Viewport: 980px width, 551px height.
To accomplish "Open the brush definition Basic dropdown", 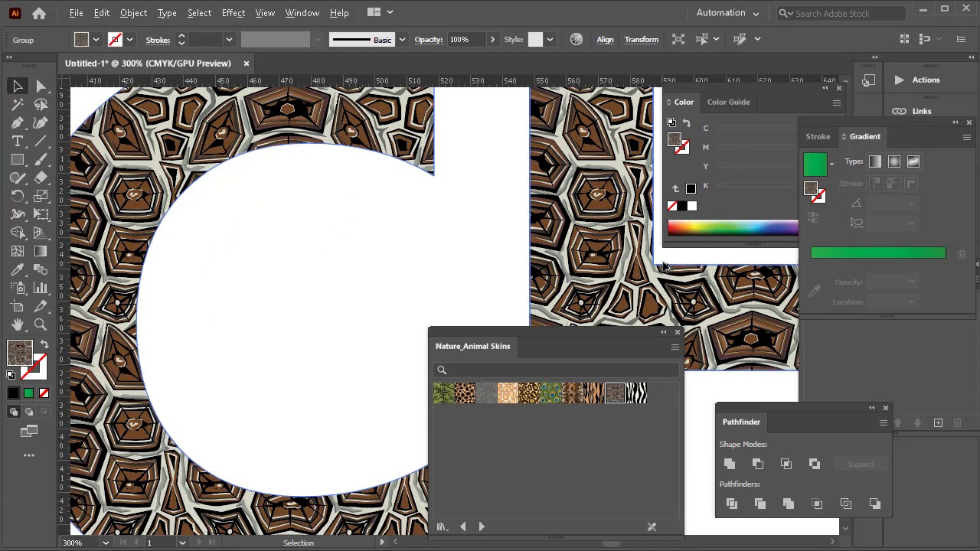I will tap(402, 40).
